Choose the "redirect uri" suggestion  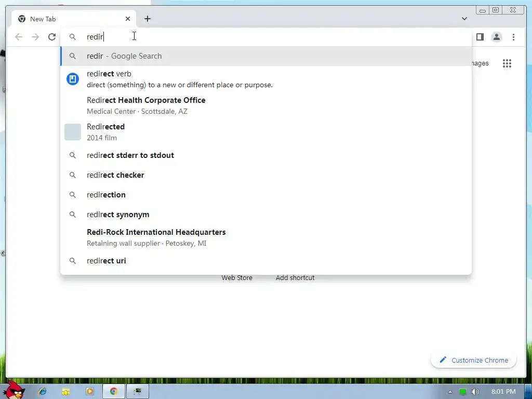pos(266,261)
